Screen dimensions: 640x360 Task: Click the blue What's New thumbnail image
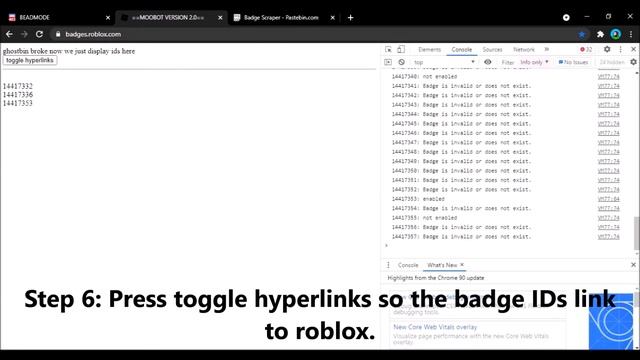tap(611, 321)
